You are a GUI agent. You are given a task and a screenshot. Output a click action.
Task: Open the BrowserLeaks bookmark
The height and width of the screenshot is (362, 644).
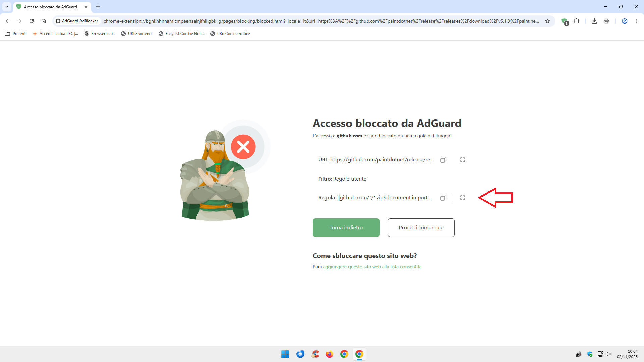(x=100, y=34)
